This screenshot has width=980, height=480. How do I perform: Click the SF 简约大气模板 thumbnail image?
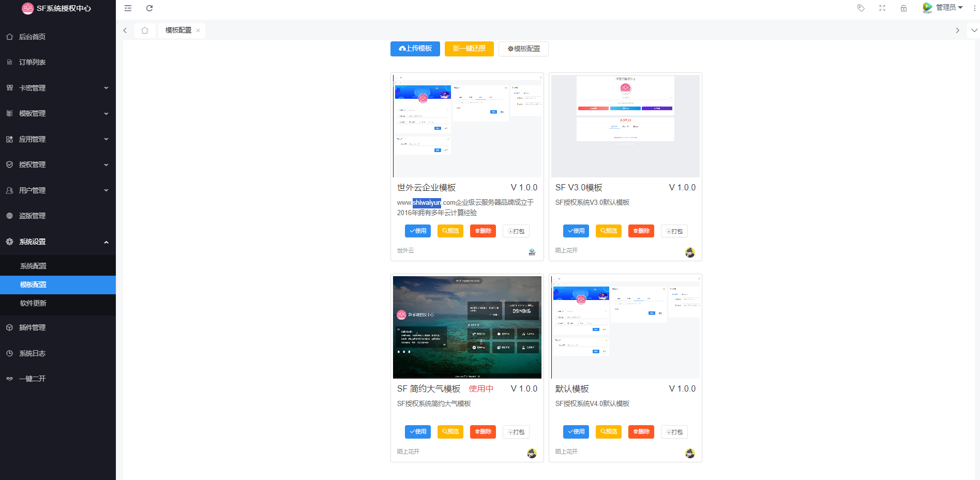[x=467, y=327]
